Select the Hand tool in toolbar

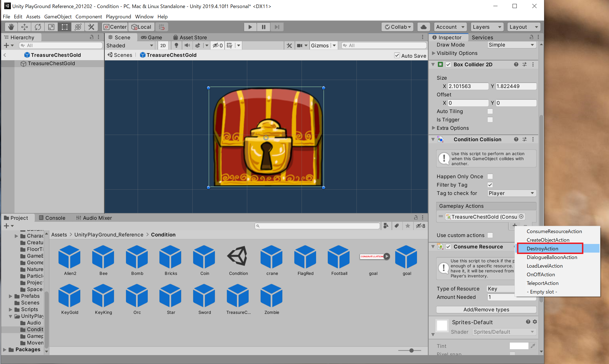pos(11,27)
